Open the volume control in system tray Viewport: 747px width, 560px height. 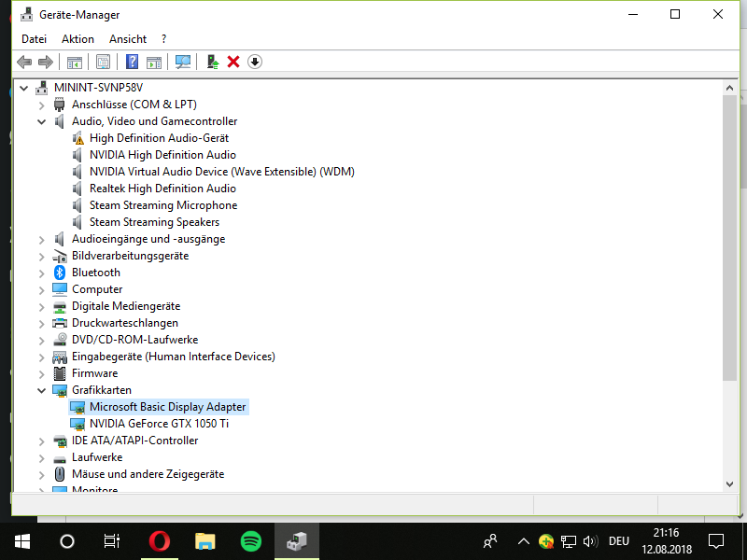(590, 541)
